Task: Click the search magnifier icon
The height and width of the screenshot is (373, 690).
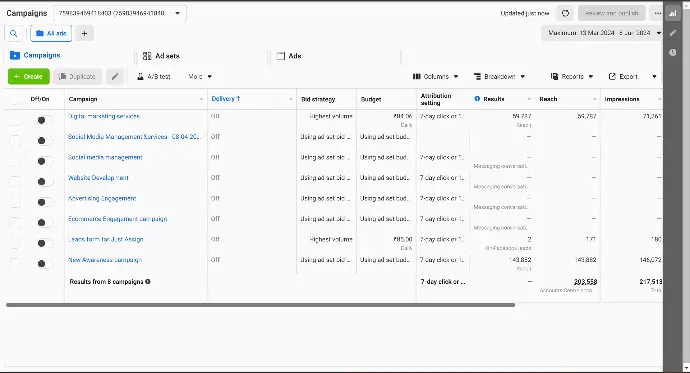Action: (x=14, y=33)
